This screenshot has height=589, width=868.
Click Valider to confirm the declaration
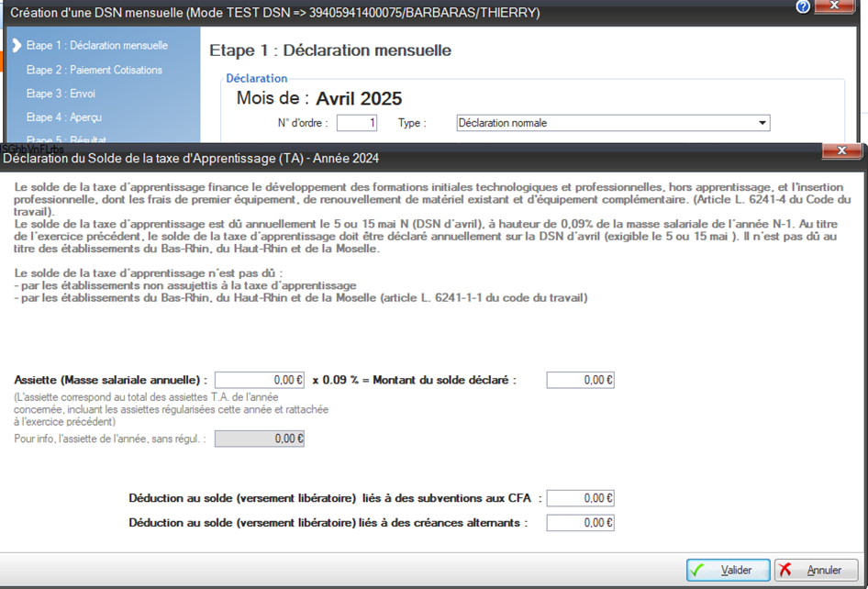(728, 570)
